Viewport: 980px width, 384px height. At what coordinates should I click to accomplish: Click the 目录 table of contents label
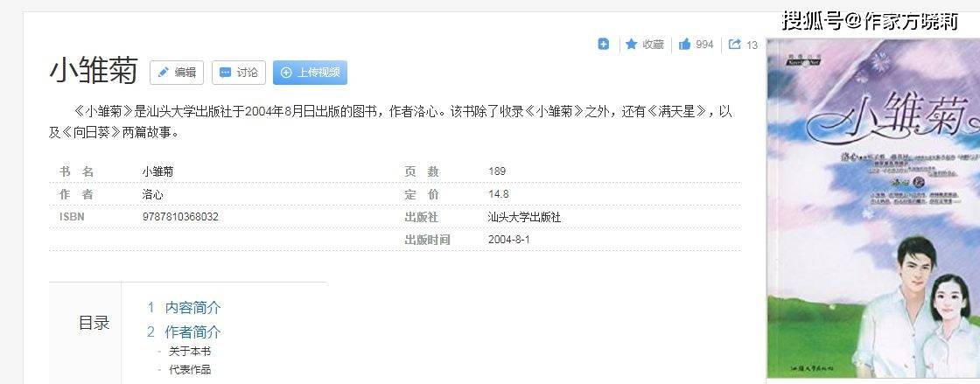tap(94, 323)
